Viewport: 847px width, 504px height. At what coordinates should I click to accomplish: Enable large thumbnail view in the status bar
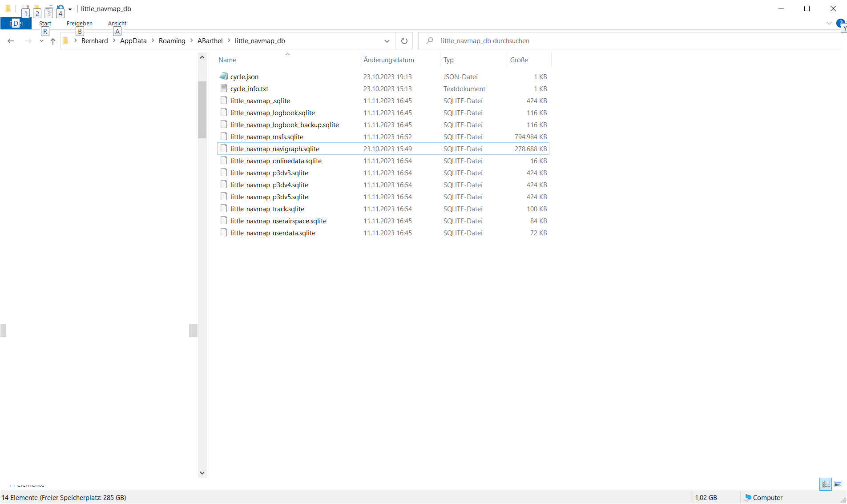click(838, 484)
